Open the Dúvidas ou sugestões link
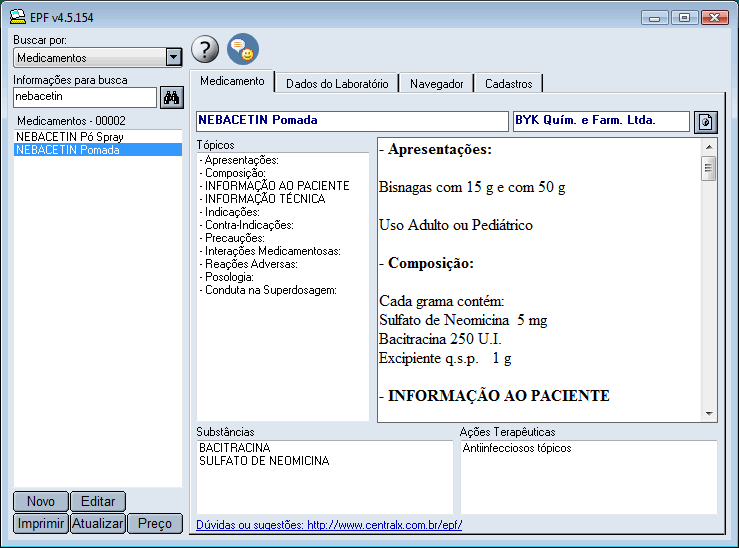739x548 pixels. click(x=329, y=525)
